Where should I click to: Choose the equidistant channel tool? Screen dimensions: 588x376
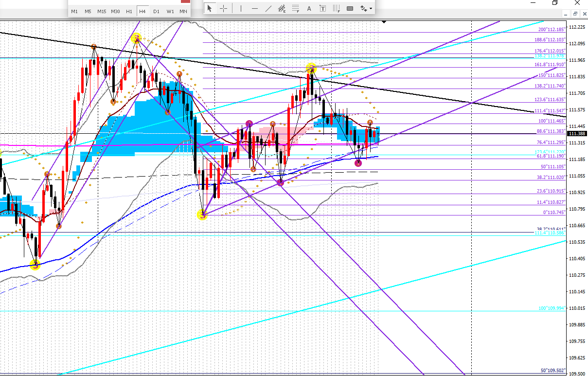[x=282, y=8]
